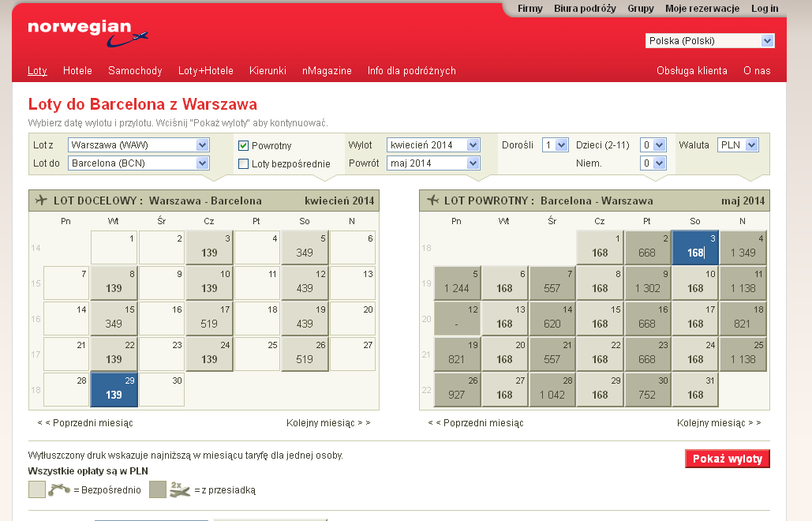Select April 15 outbound fare 349
Image resolution: width=812 pixels, height=521 pixels.
point(114,318)
